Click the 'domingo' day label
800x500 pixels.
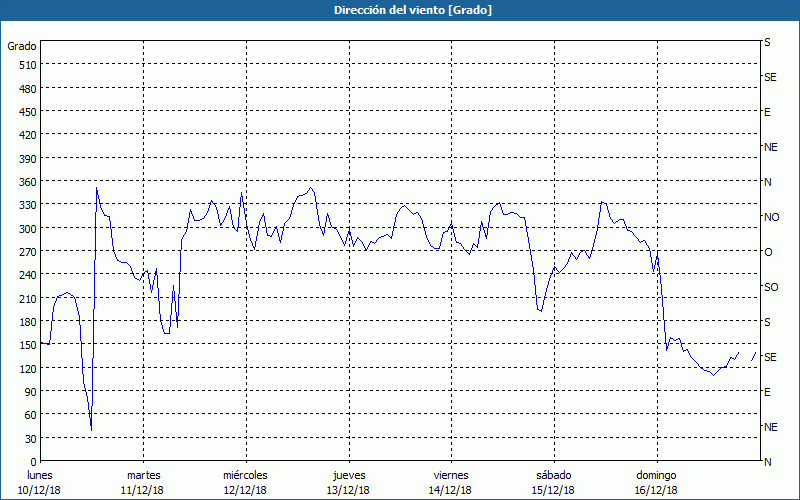[656, 476]
